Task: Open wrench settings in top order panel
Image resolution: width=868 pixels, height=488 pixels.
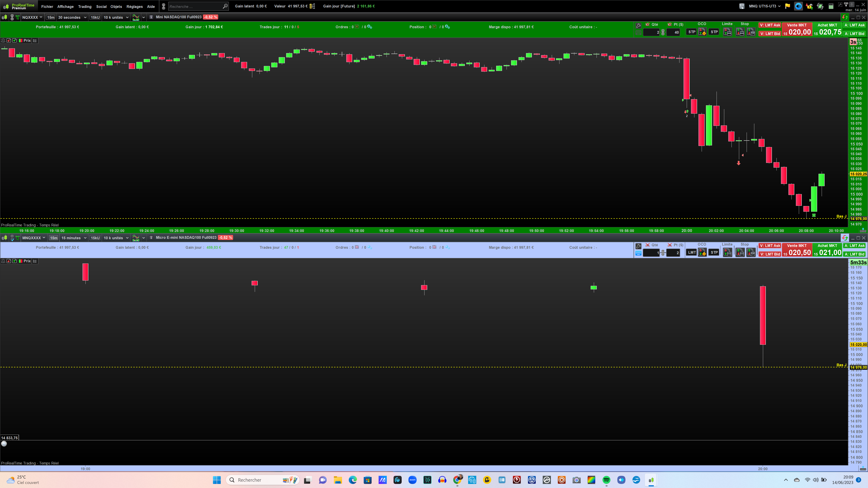Action: click(638, 26)
